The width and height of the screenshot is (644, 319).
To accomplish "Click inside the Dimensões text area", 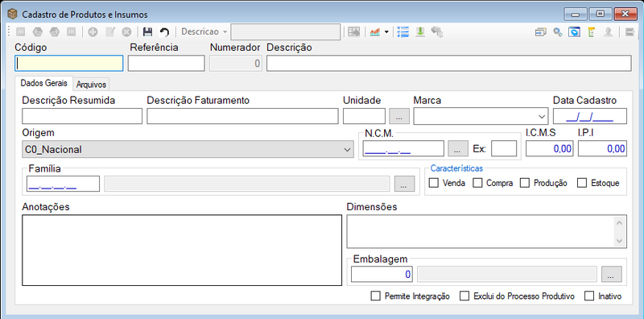I will click(x=481, y=231).
